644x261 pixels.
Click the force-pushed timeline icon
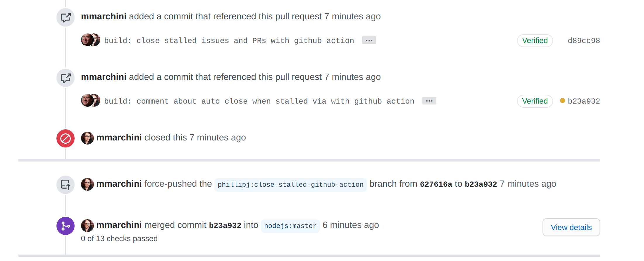click(66, 185)
